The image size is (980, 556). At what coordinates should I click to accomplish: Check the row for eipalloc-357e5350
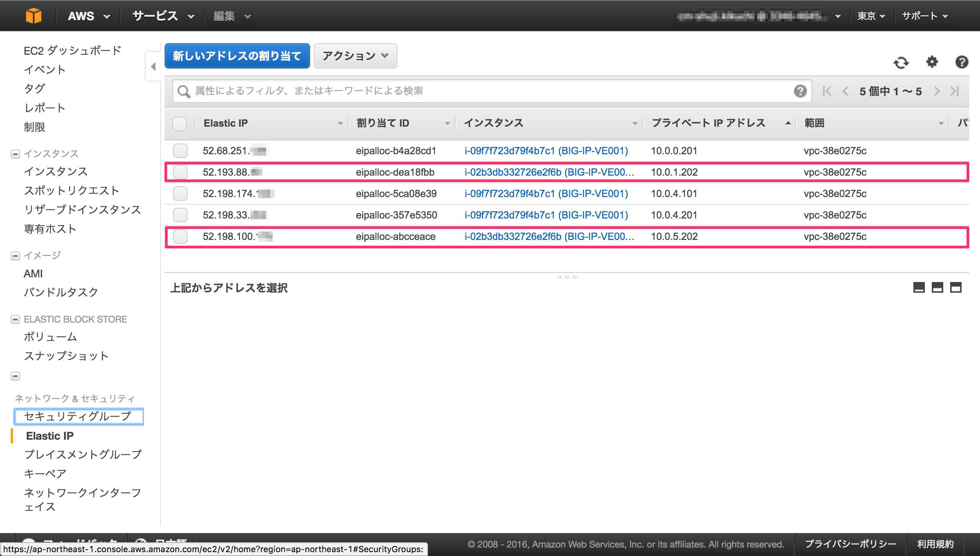point(180,215)
